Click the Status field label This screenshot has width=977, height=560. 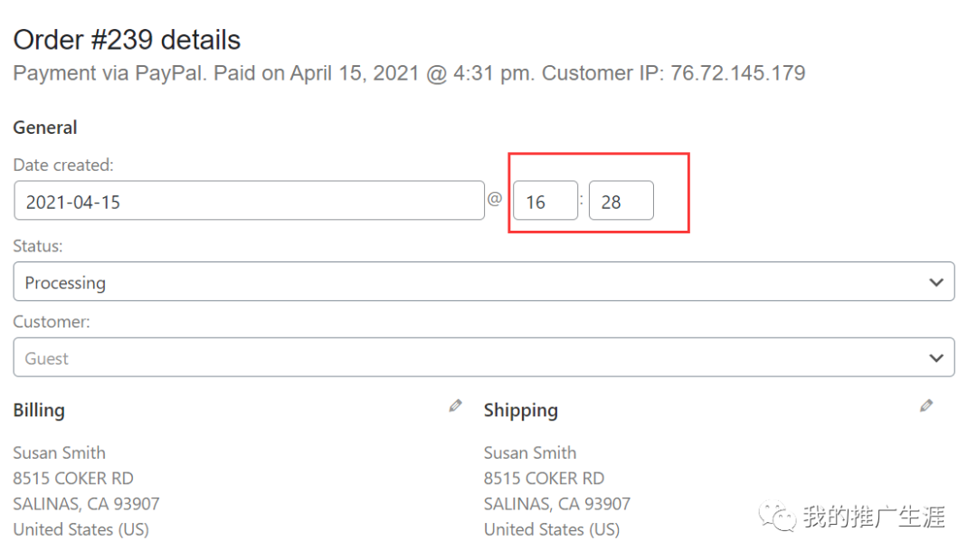(x=38, y=245)
